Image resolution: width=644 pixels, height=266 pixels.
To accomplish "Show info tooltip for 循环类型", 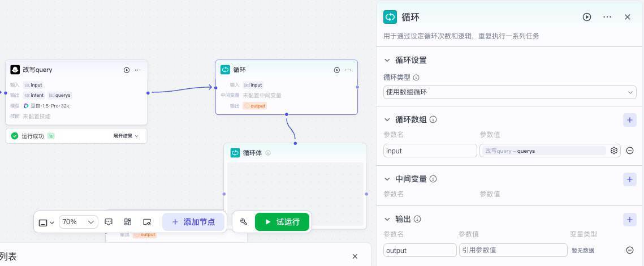I will (416, 78).
